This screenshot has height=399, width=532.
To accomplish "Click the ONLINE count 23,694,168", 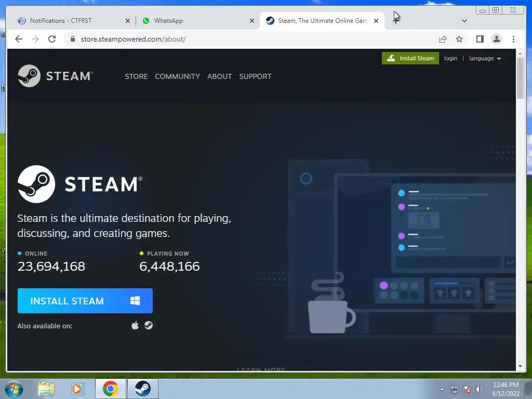I will 51,267.
